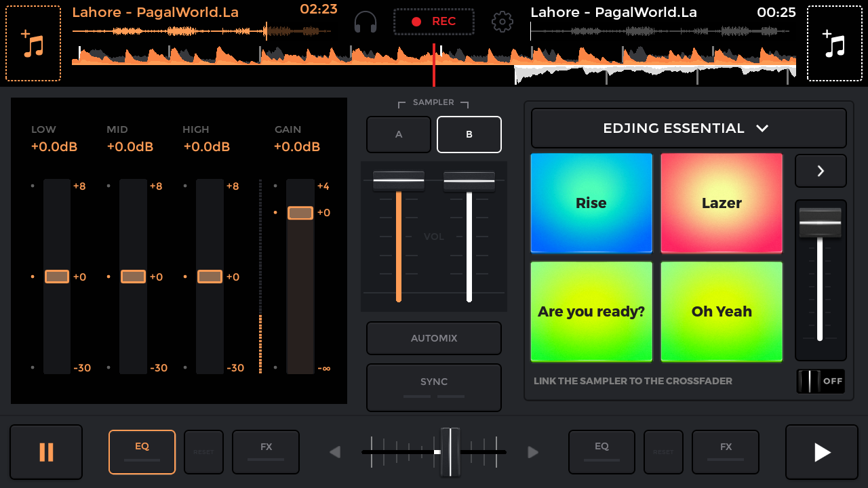This screenshot has width=868, height=488.
Task: Nudge crossfader left with the arrow
Action: 335,452
